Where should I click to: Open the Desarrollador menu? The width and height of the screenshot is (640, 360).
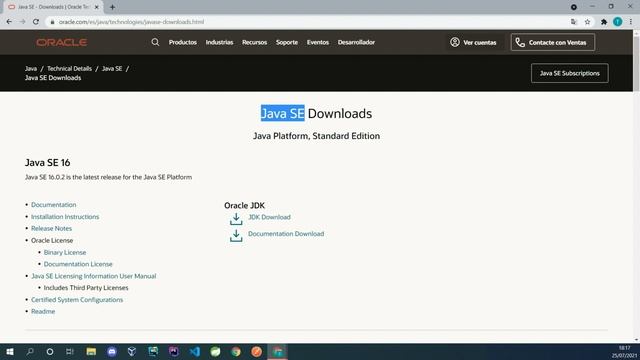(356, 42)
